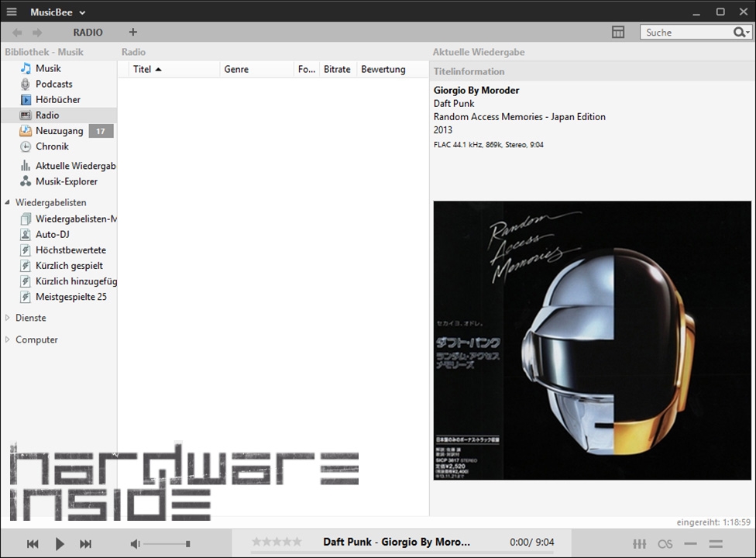The image size is (756, 558).
Task: Open the search options magnifier dropdown
Action: pyautogui.click(x=741, y=33)
